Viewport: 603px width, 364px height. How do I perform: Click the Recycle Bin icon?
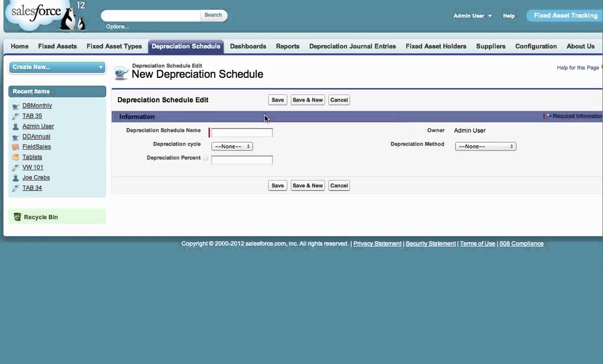tap(17, 217)
